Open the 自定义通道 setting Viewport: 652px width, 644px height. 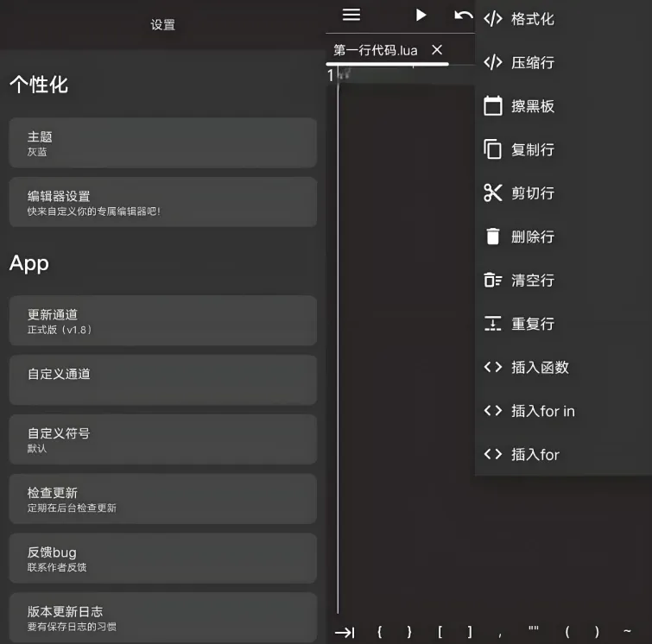pos(163,380)
